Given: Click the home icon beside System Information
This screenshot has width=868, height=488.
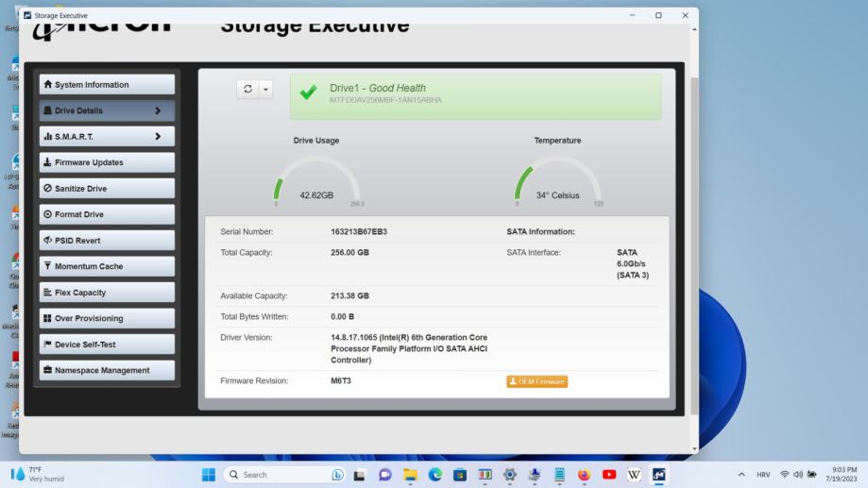Looking at the screenshot, I should click(x=47, y=84).
